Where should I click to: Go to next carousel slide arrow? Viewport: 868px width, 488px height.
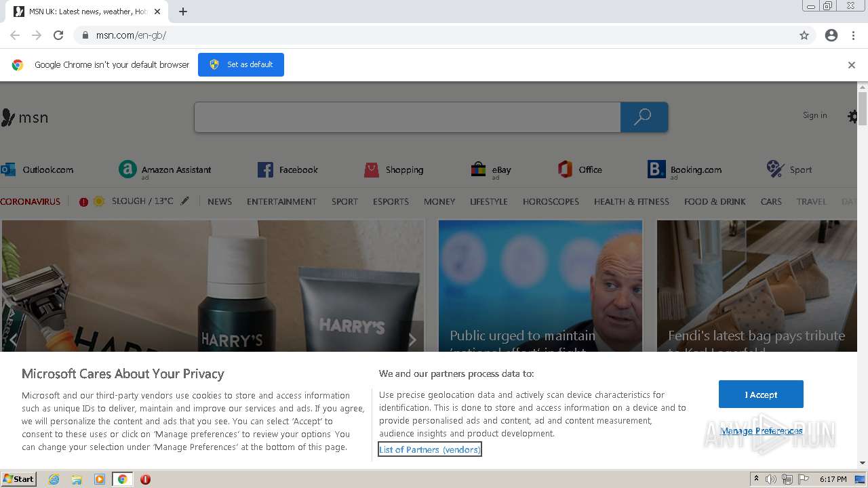pos(412,340)
